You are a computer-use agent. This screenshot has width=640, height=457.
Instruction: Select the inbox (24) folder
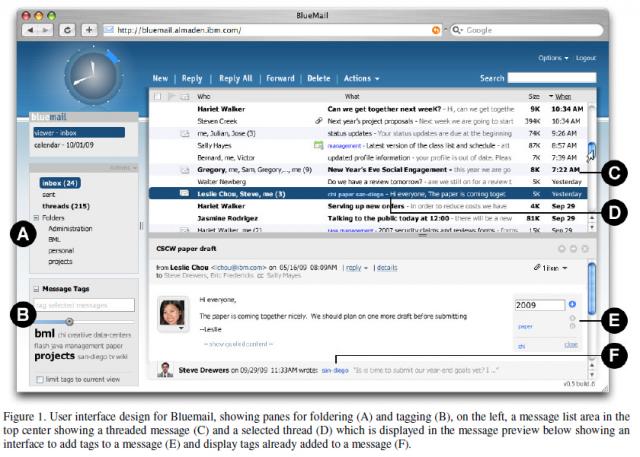(x=60, y=183)
